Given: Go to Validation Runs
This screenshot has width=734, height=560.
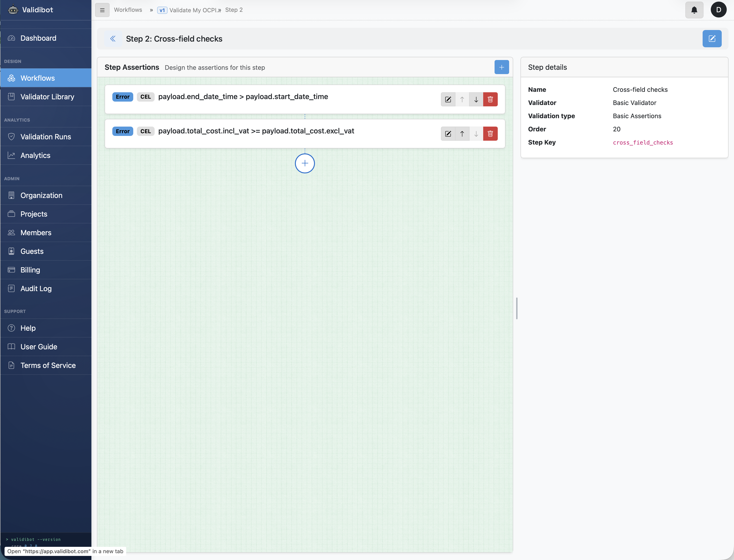Looking at the screenshot, I should point(46,137).
